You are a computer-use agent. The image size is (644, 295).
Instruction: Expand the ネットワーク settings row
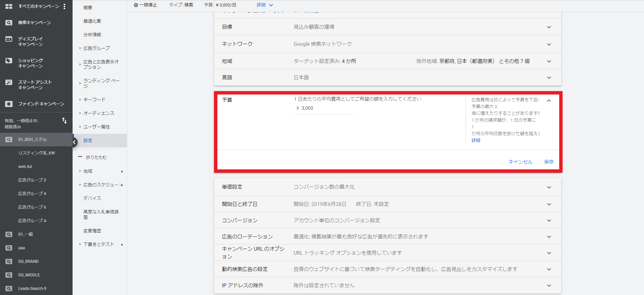tap(549, 44)
